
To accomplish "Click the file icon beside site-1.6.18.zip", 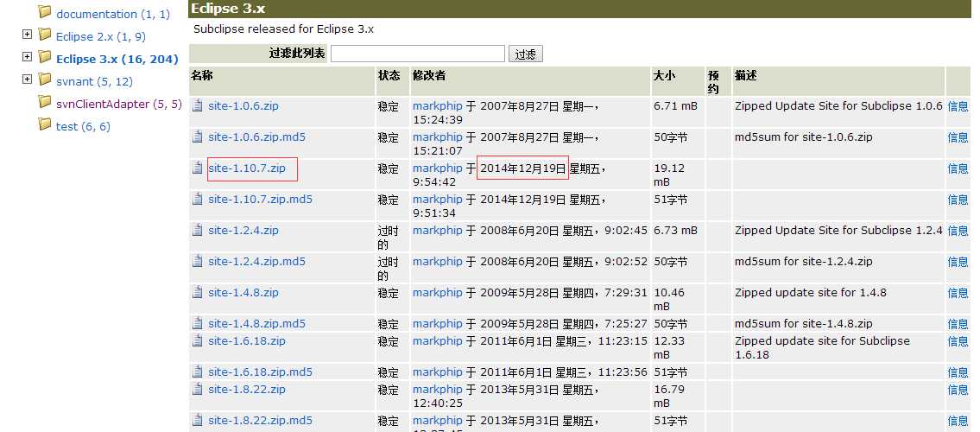I will click(198, 341).
